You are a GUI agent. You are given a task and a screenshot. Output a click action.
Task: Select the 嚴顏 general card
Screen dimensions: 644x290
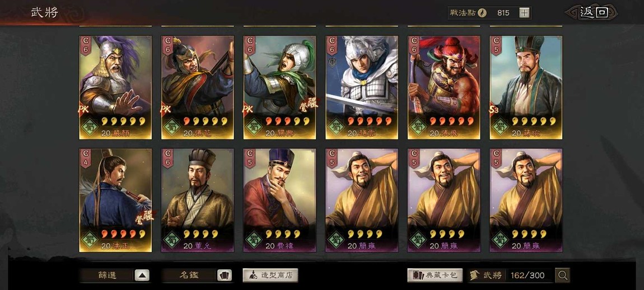pos(115,87)
